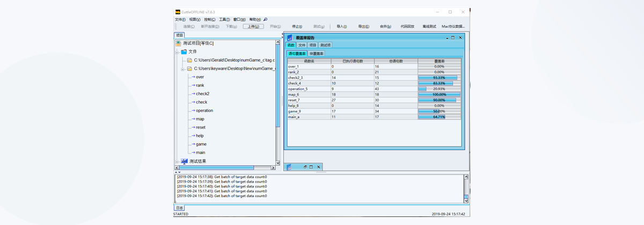644x225 pixels.
Task: Click the 导入(I) toolbar button
Action: [x=341, y=26]
